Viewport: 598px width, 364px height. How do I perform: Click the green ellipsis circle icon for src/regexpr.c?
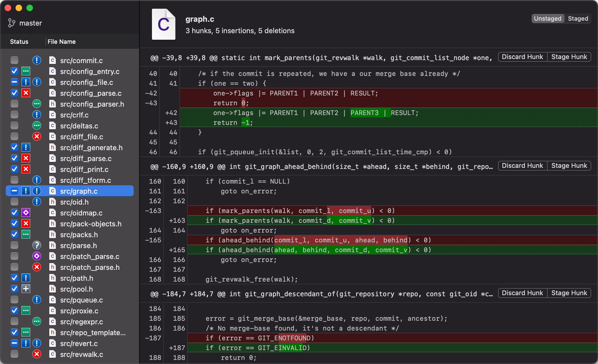point(37,322)
